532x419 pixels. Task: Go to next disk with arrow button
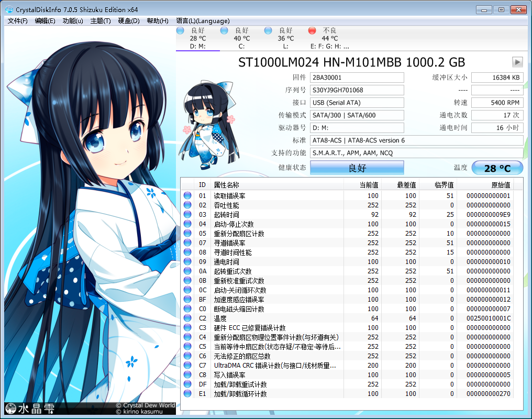tap(517, 62)
